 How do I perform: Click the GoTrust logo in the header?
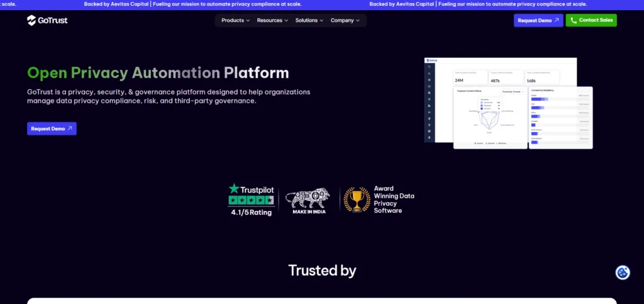47,20
